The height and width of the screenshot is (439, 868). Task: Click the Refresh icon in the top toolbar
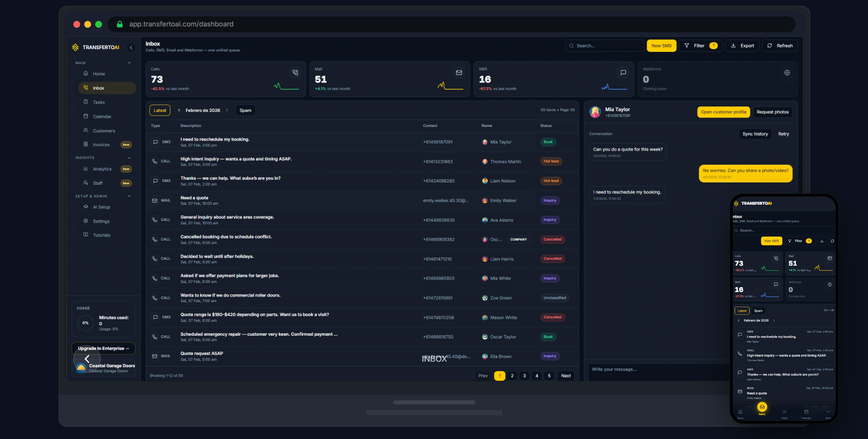[769, 45]
